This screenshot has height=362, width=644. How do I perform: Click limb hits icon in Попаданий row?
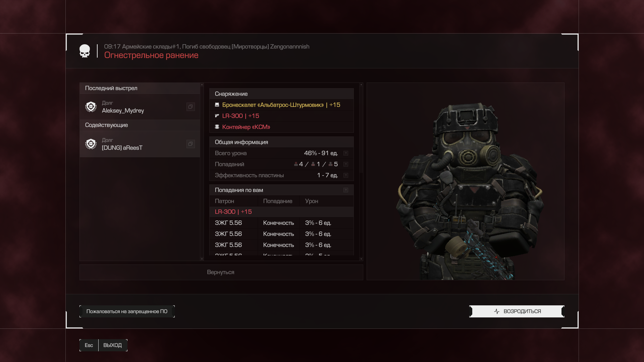[331, 164]
